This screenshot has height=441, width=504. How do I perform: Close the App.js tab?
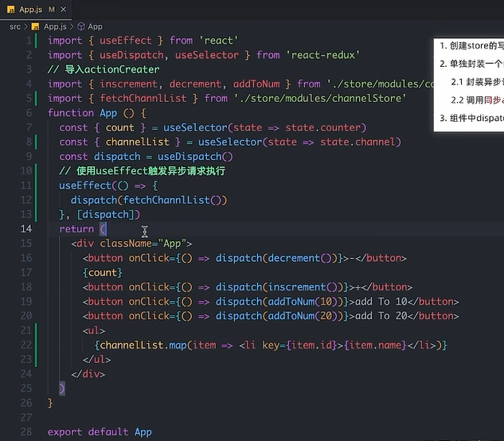(x=64, y=10)
